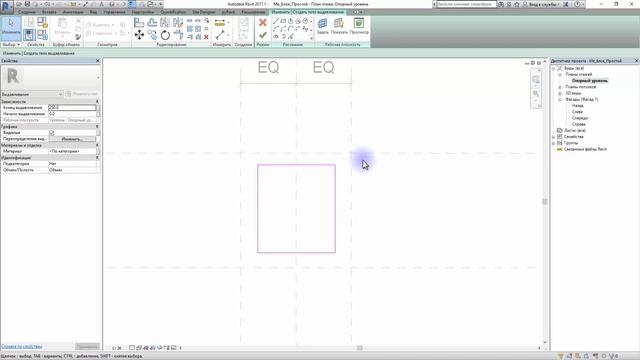This screenshot has height=360, width=640.
Task: Expand Семейства tree node
Action: [x=553, y=137]
